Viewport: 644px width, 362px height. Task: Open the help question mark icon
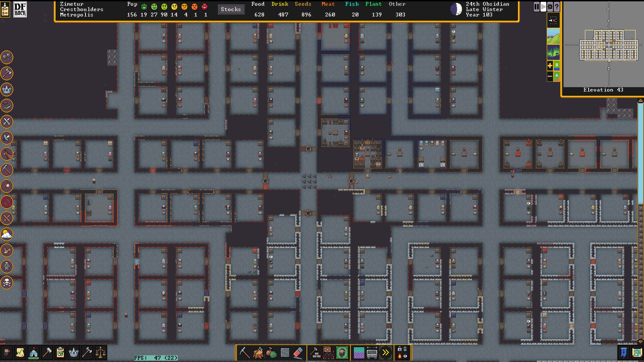[x=557, y=6]
